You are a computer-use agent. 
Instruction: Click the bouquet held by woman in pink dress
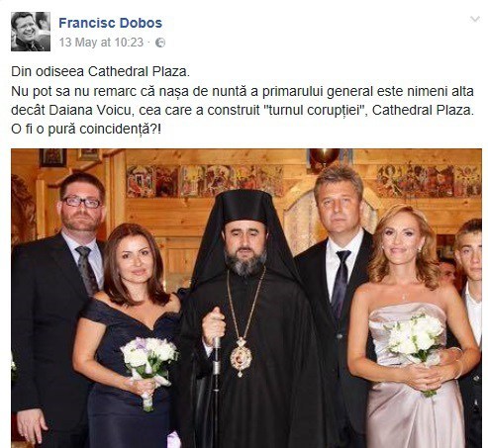(x=416, y=347)
